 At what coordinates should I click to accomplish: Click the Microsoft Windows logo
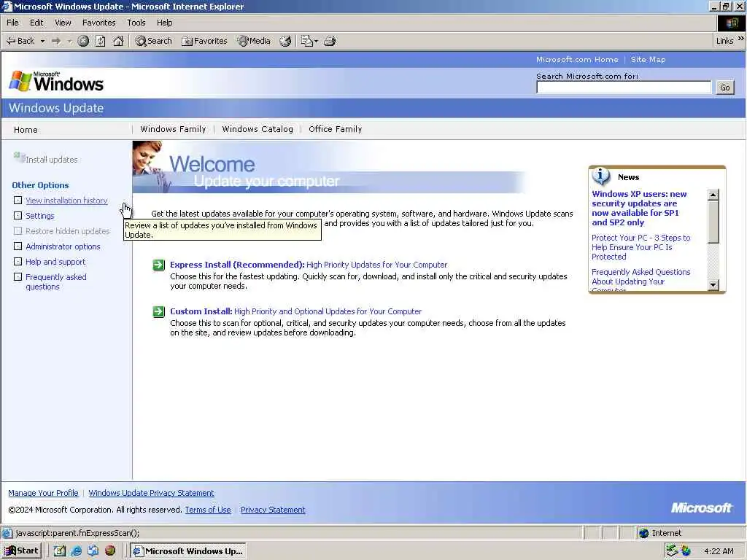pos(56,82)
